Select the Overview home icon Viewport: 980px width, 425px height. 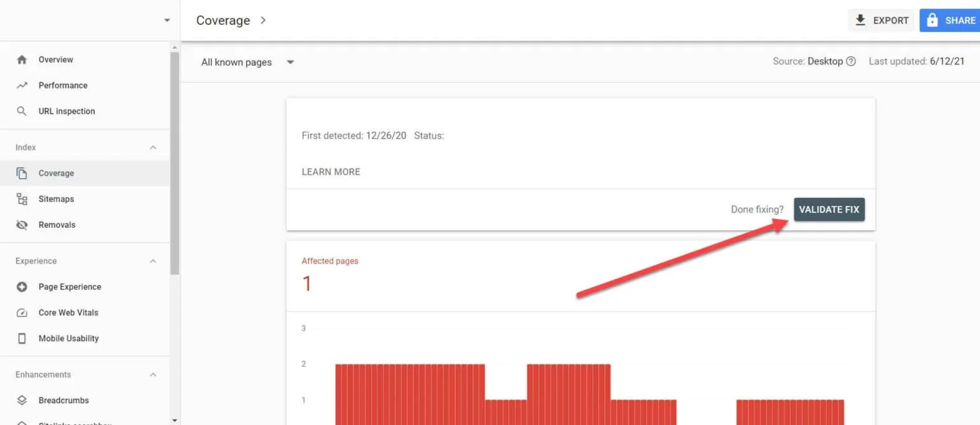21,59
